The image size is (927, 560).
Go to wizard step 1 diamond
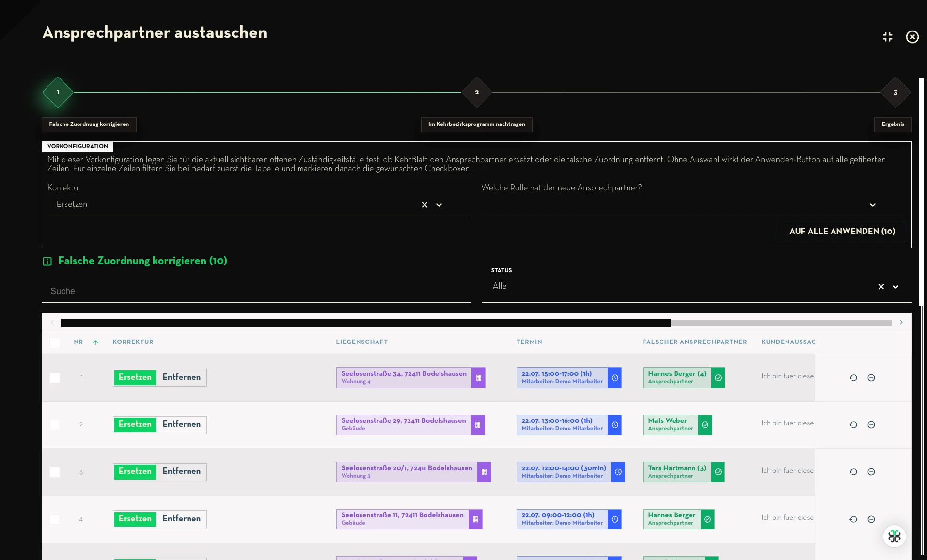pyautogui.click(x=58, y=93)
